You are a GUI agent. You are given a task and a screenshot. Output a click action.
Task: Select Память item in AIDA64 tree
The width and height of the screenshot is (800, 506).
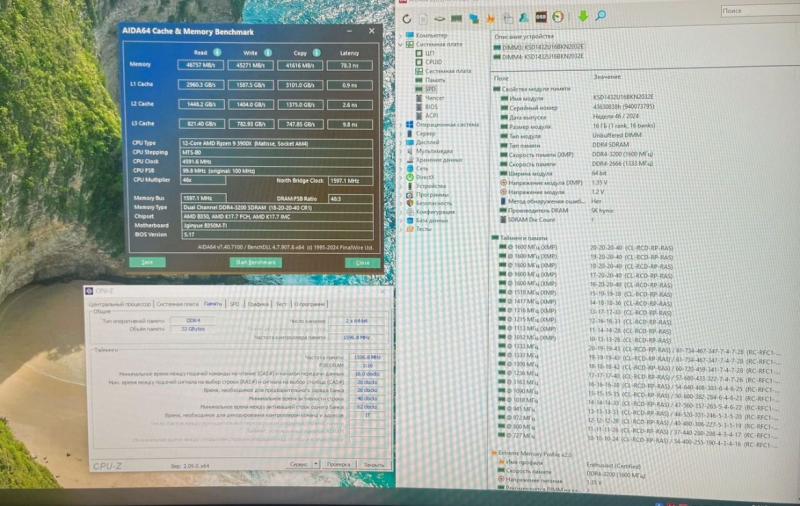[430, 80]
